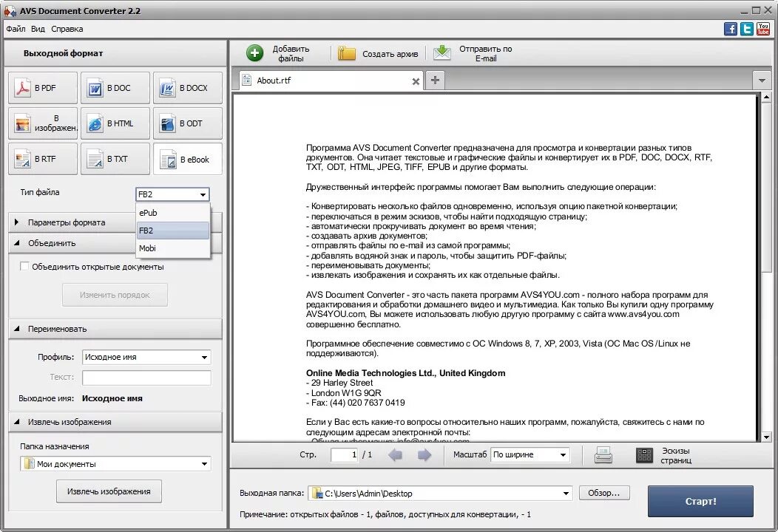This screenshot has width=778, height=532.
Task: Open the Facebook page icon
Action: coord(731,29)
